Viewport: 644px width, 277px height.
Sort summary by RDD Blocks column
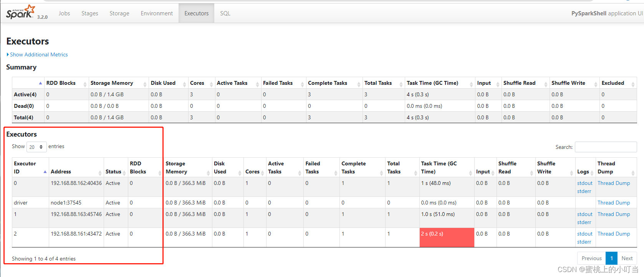(66, 83)
